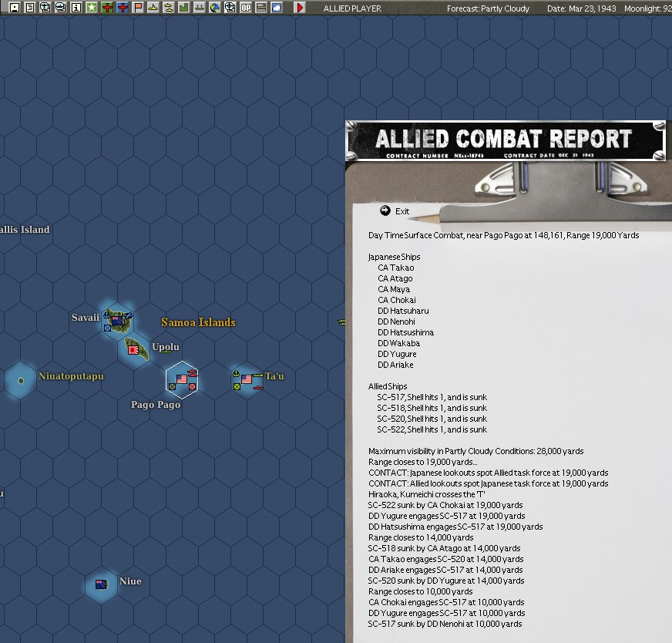
Task: Click the green anchor icon at Ta'u
Action: pyautogui.click(x=236, y=374)
